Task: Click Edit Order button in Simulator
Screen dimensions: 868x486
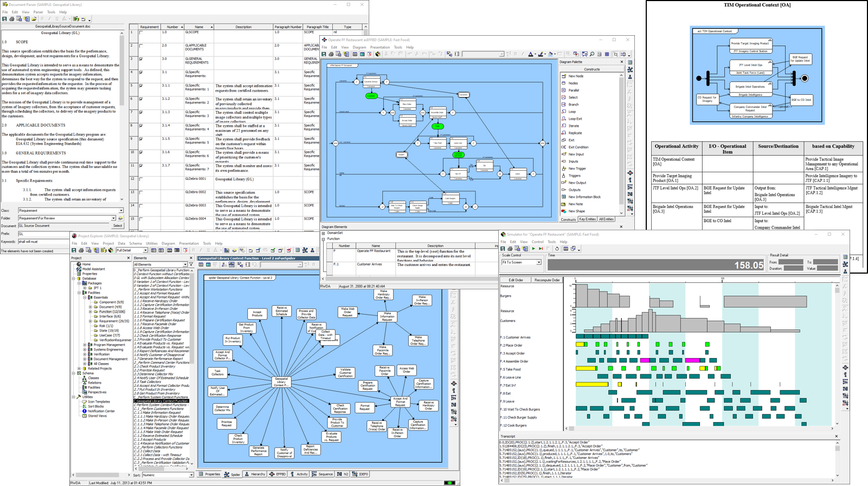Action: click(516, 280)
